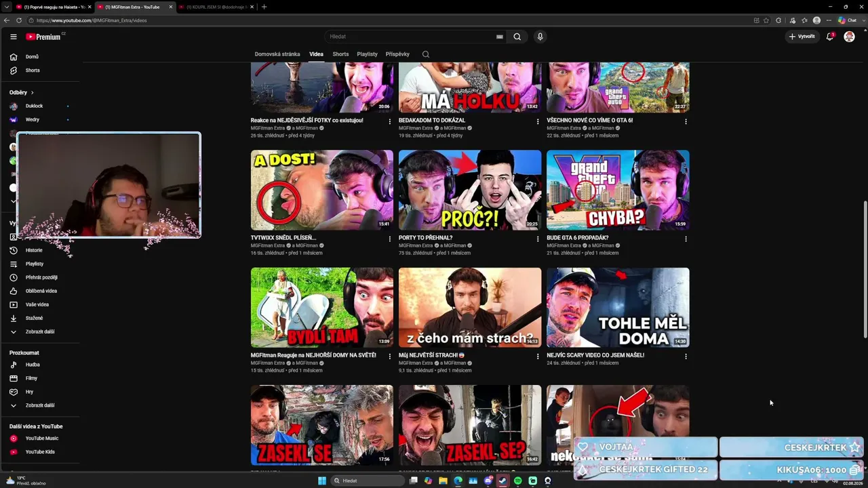
Task: Play the 'PROČ?!' thumbnail video
Action: click(470, 190)
